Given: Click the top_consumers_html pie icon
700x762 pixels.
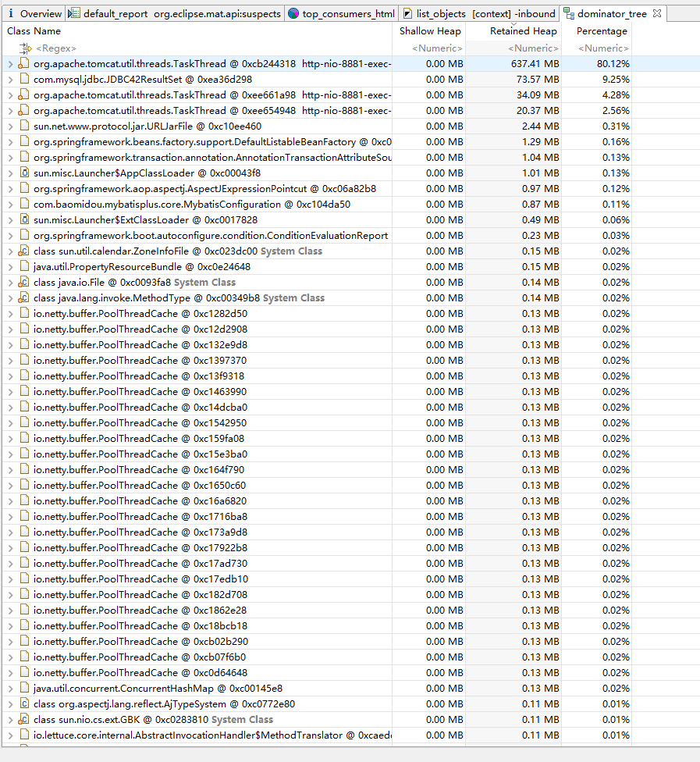Looking at the screenshot, I should point(293,13).
